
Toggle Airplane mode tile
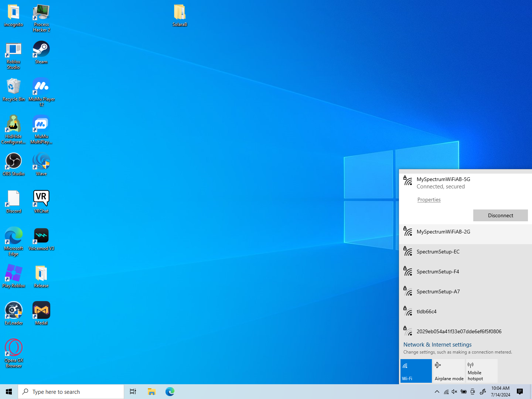tap(449, 371)
